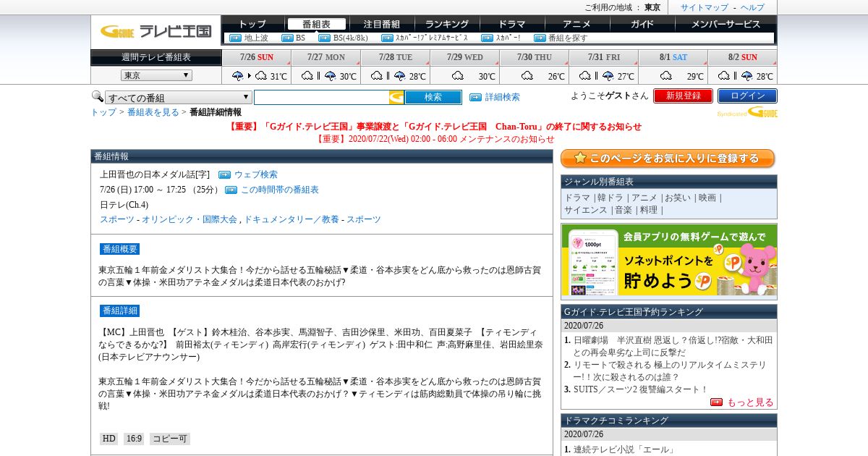The image size is (868, 456).
Task: Click the arrow icon beside 番組を探す
Action: [x=540, y=38]
